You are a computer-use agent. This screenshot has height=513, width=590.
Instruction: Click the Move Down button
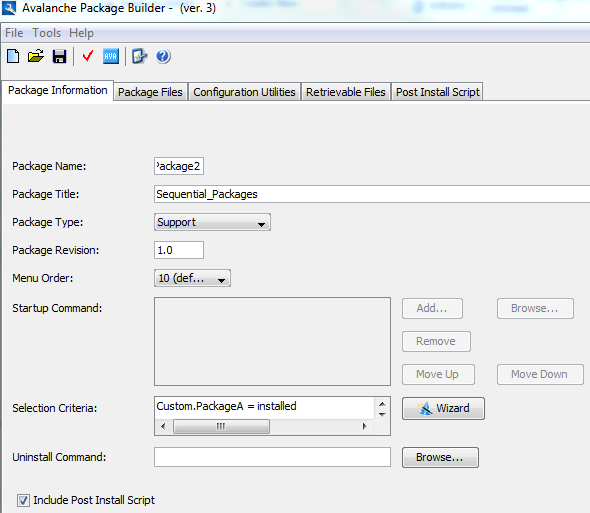click(x=540, y=374)
